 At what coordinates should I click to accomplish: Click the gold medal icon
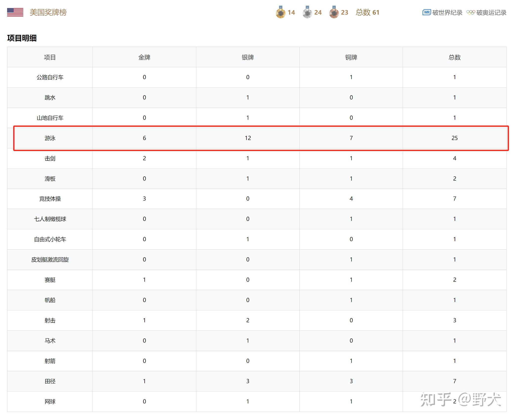click(280, 12)
